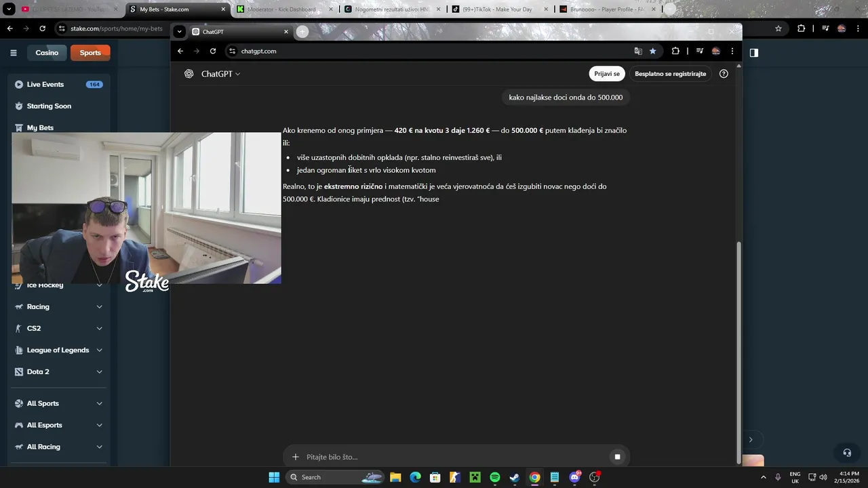Viewport: 868px width, 488px height.
Task: Open tab search dropdown in ChatGPT window
Action: [x=179, y=32]
